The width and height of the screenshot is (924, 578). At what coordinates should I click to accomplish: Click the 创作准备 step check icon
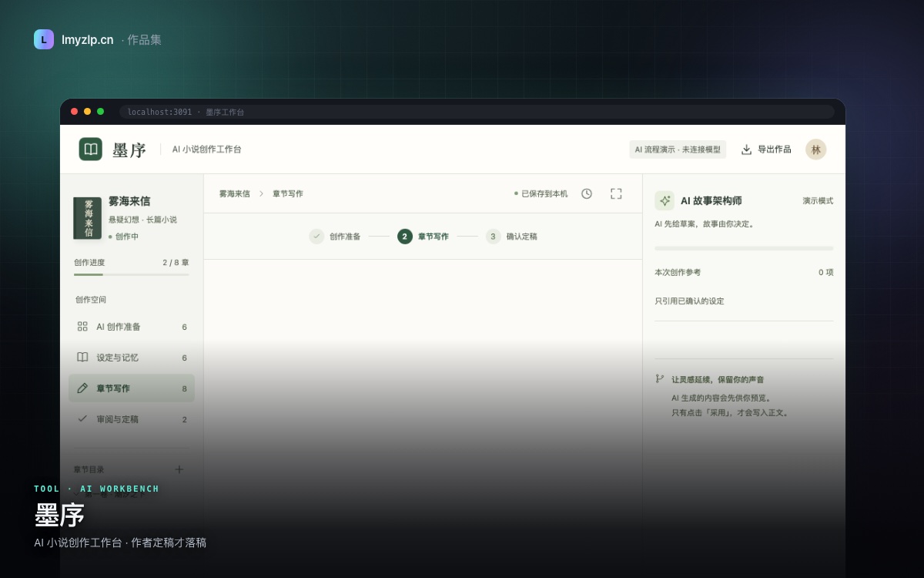[316, 237]
